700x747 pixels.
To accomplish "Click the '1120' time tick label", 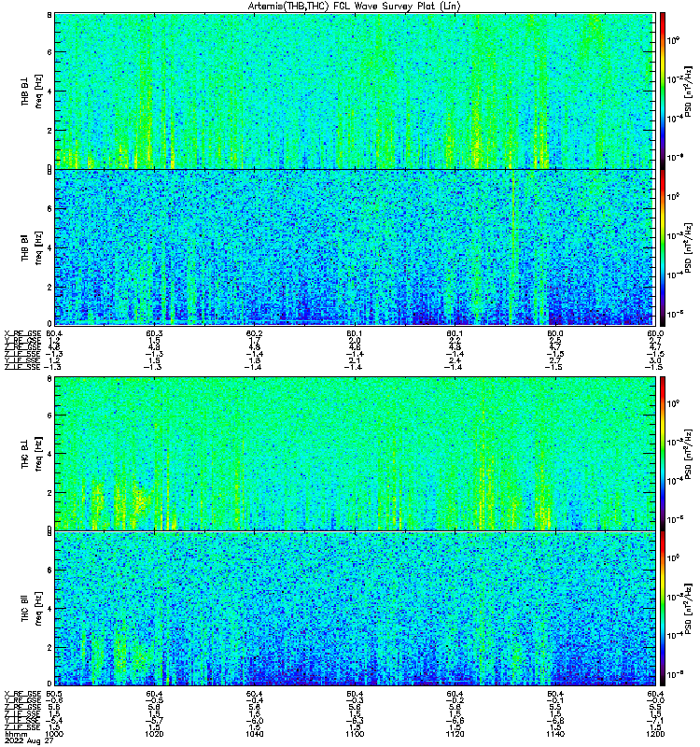I will (455, 734).
